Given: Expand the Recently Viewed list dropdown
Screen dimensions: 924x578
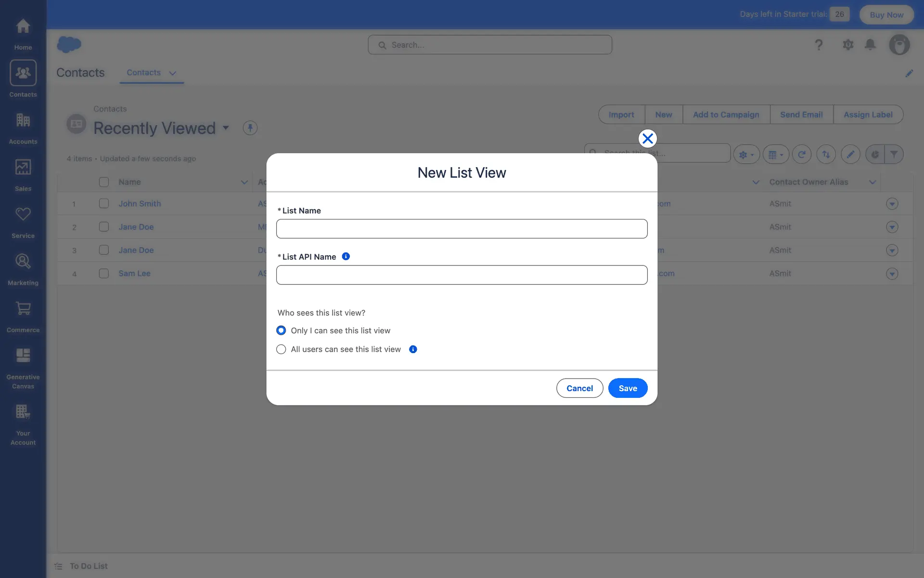Looking at the screenshot, I should pyautogui.click(x=226, y=128).
